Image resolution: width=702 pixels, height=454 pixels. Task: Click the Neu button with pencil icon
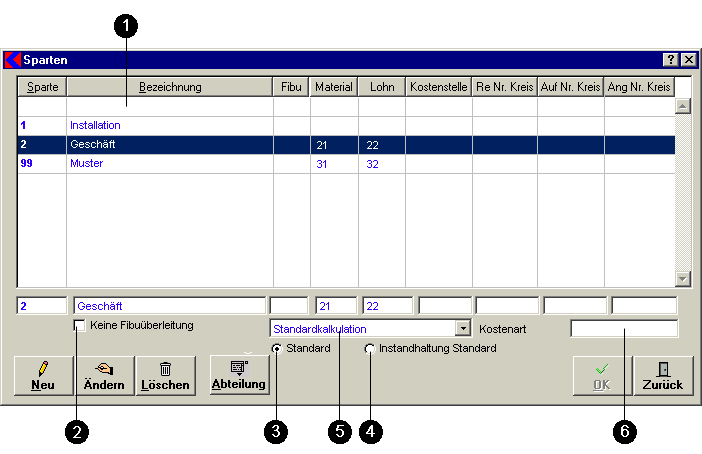44,376
